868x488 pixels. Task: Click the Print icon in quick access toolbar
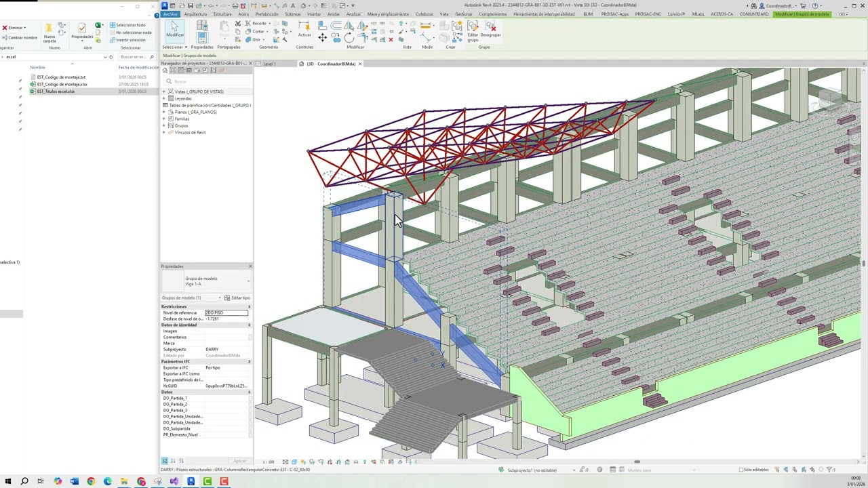click(235, 5)
